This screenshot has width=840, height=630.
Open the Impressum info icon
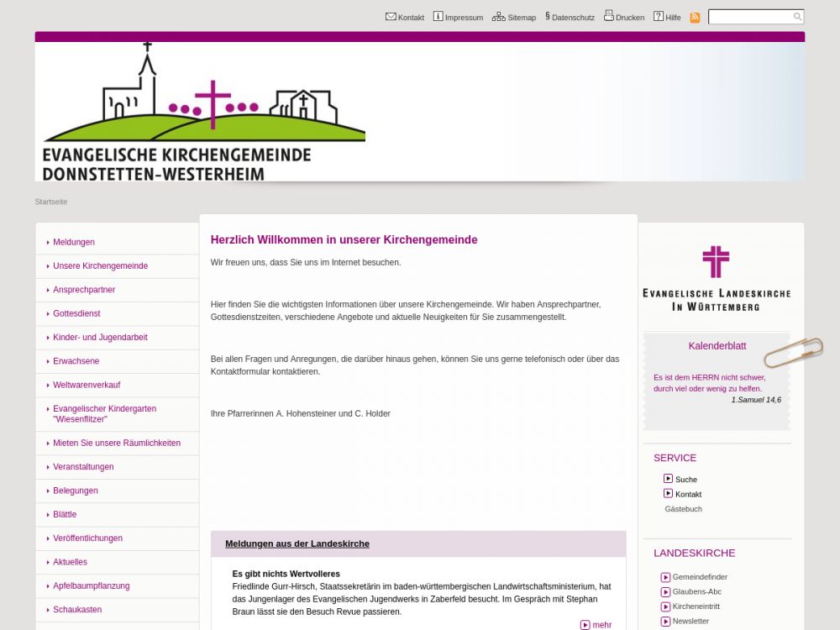click(438, 17)
